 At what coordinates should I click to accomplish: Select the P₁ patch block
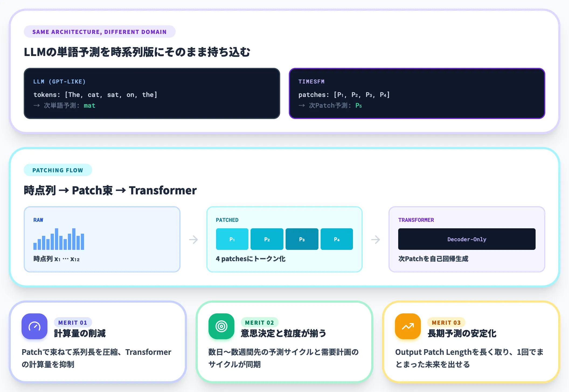[232, 239]
